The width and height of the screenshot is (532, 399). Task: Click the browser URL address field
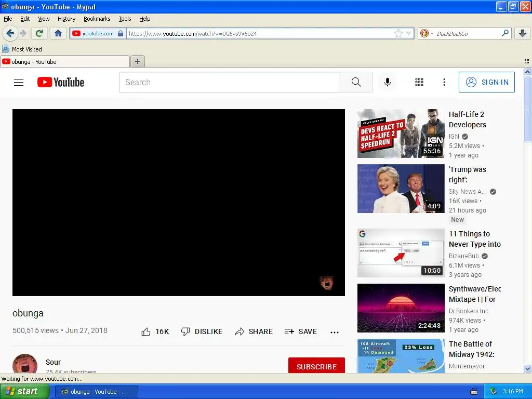click(260, 33)
